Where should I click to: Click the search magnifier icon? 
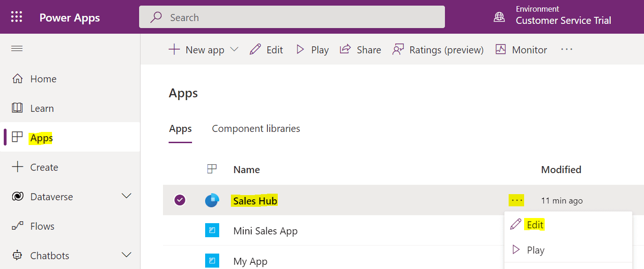pos(156,17)
